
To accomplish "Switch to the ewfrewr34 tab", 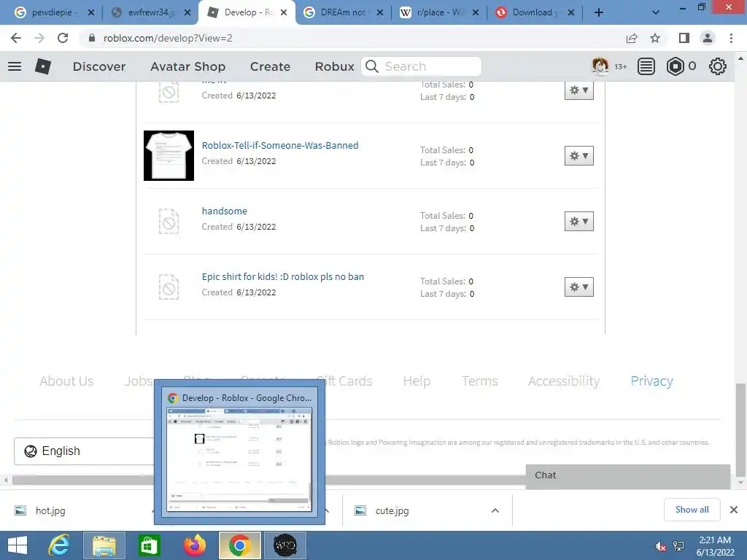I will tap(150, 12).
